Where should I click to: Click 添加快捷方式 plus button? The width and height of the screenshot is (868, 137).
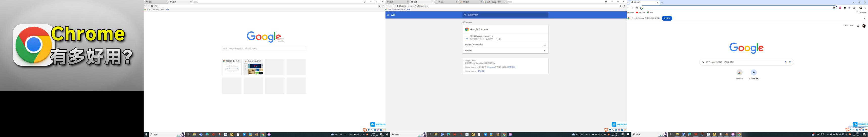[x=754, y=72]
